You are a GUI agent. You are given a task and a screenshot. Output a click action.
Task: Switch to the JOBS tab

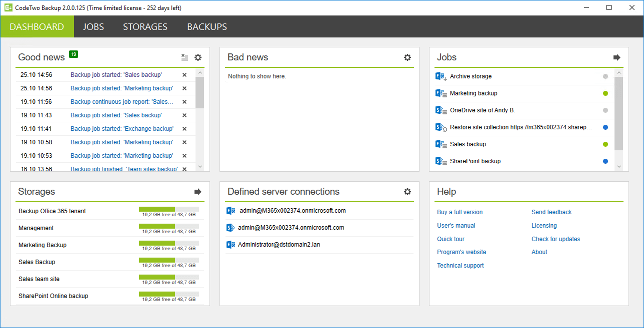coord(93,27)
